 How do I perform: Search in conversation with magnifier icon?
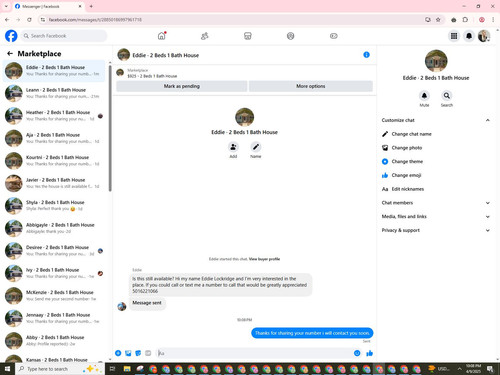[447, 96]
